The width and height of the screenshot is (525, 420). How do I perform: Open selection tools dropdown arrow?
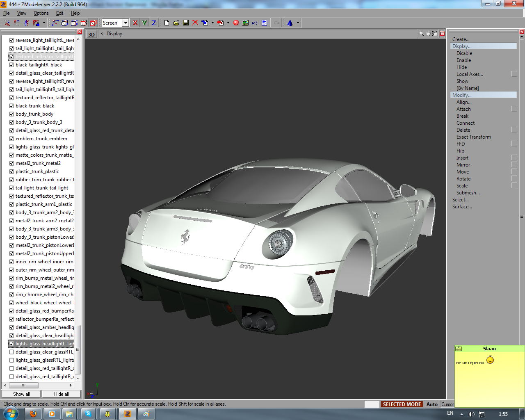(44, 23)
